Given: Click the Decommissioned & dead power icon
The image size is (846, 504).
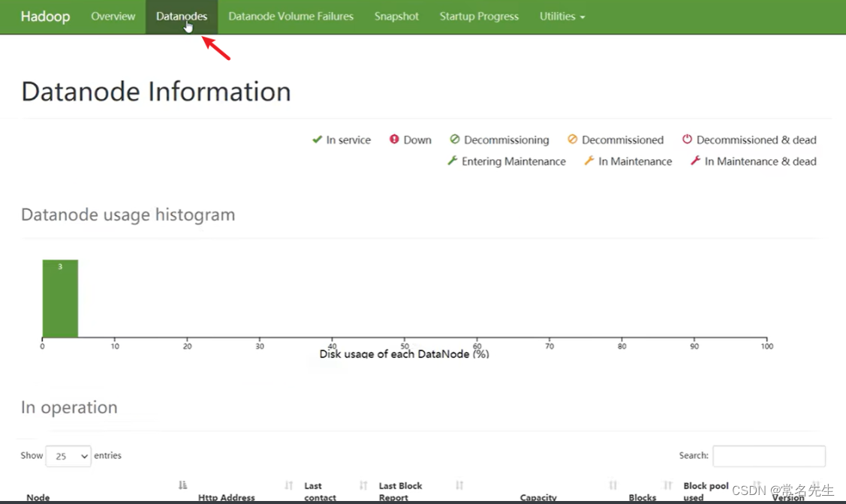Looking at the screenshot, I should (687, 139).
